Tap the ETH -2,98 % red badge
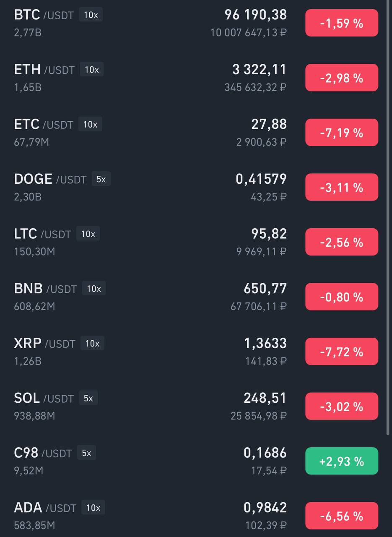Viewport: 392px width, 537px height. pos(342,78)
